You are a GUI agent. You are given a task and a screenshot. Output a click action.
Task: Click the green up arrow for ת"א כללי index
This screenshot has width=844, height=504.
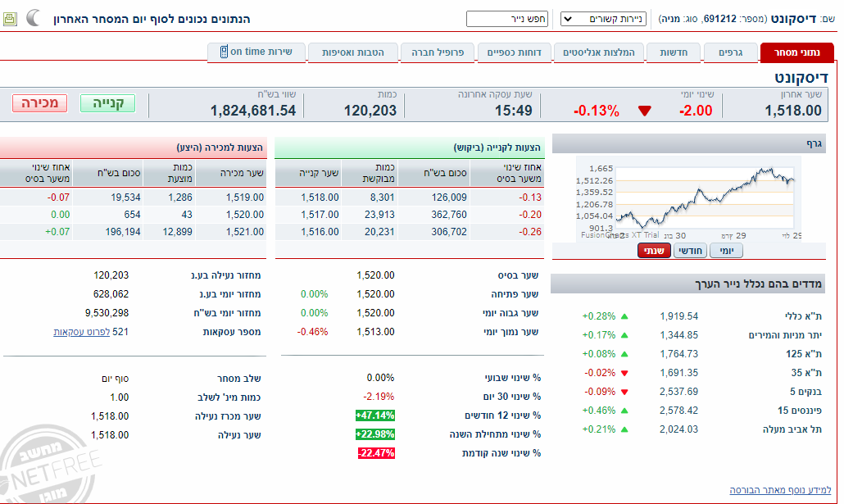(x=624, y=316)
